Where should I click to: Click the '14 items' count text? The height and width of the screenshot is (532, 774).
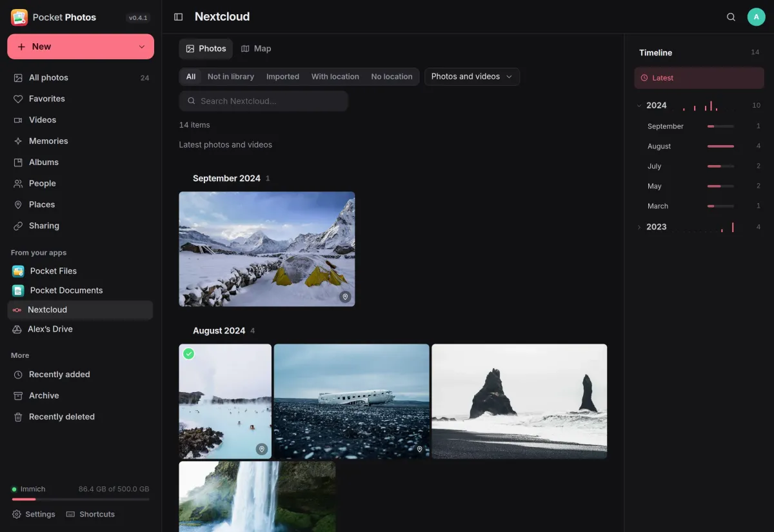click(194, 125)
